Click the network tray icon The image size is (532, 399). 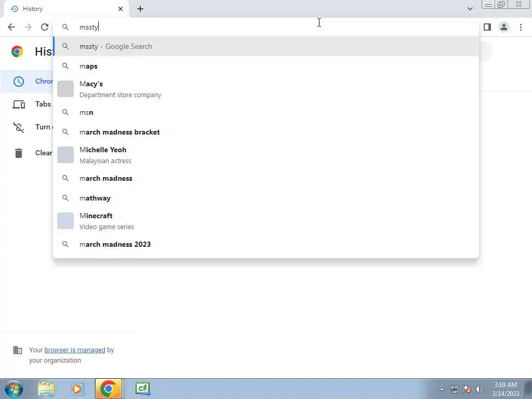pos(454,389)
